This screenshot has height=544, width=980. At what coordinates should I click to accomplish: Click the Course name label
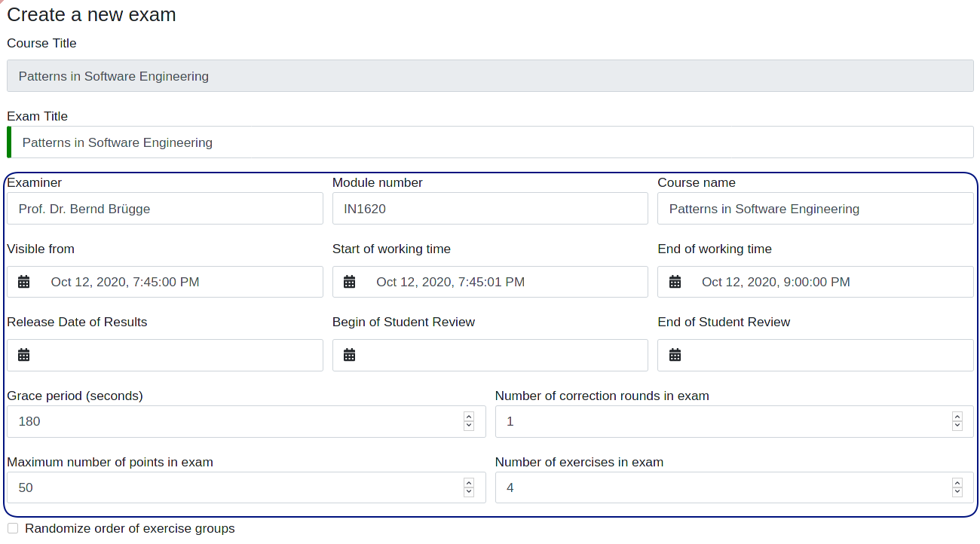(x=697, y=182)
